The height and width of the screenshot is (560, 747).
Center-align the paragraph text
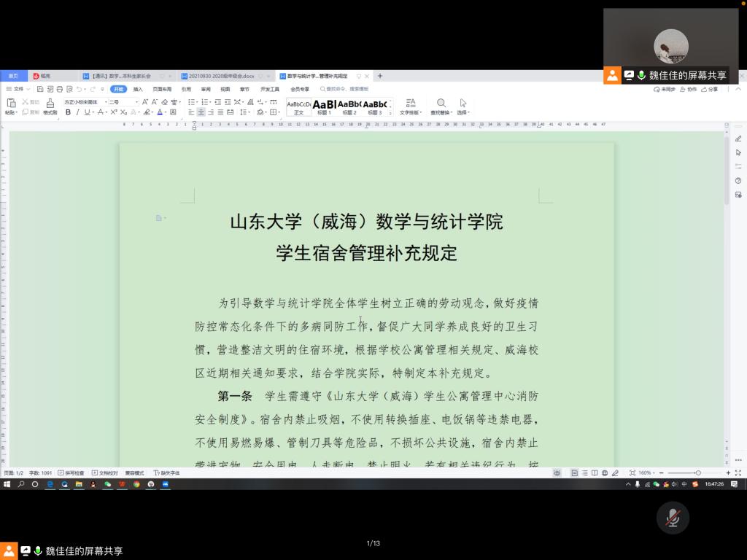(201, 112)
